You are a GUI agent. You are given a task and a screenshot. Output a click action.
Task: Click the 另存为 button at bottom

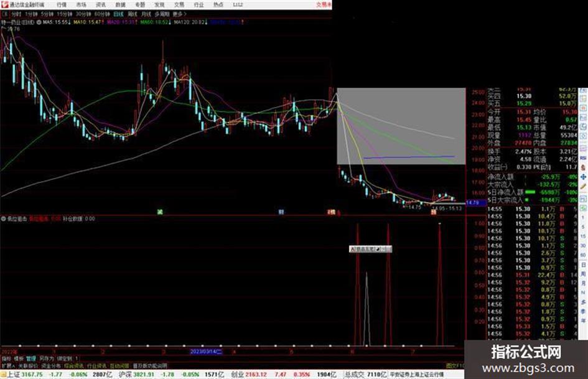[x=47, y=358]
